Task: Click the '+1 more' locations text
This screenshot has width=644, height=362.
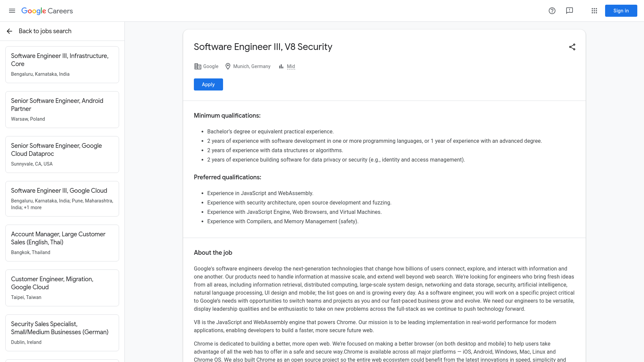Action: click(33, 207)
